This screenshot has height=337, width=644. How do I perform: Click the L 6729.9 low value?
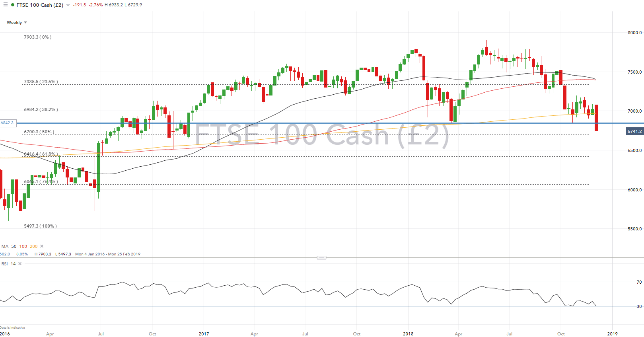click(x=133, y=5)
